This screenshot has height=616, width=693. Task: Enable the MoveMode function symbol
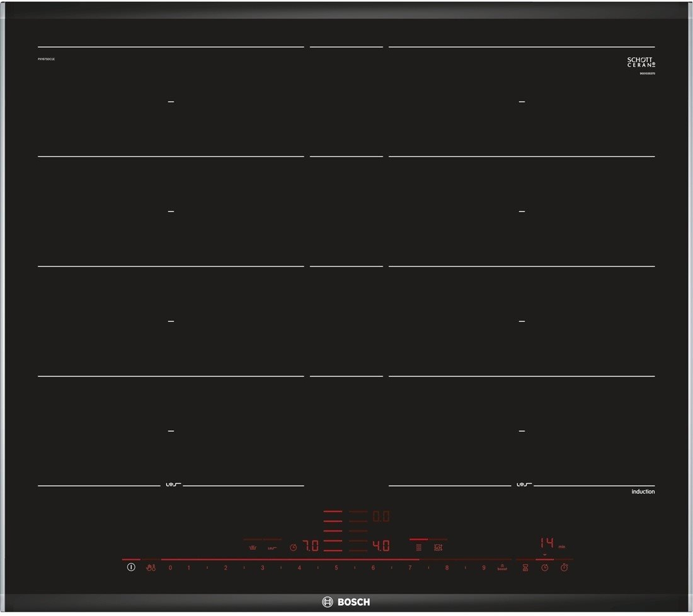tap(438, 547)
